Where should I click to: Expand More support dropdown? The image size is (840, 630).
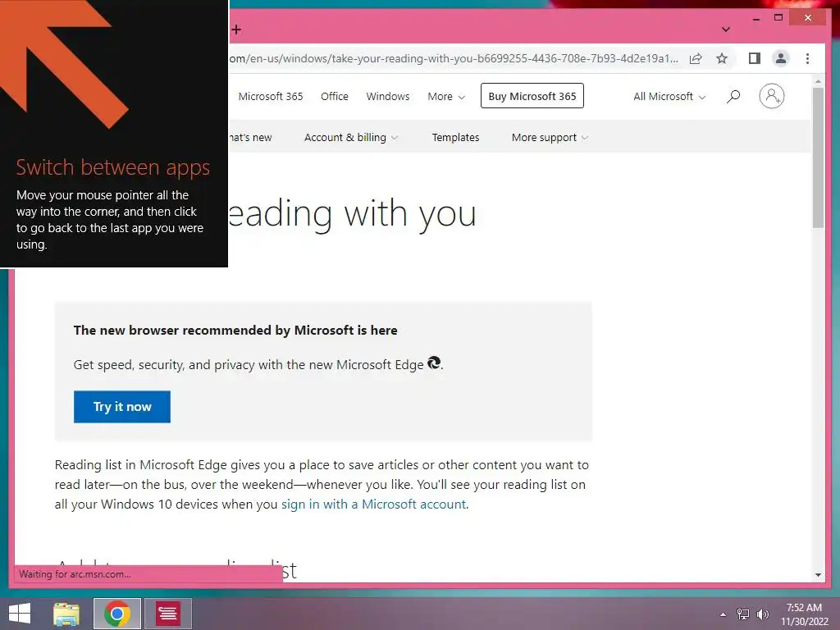pos(550,138)
